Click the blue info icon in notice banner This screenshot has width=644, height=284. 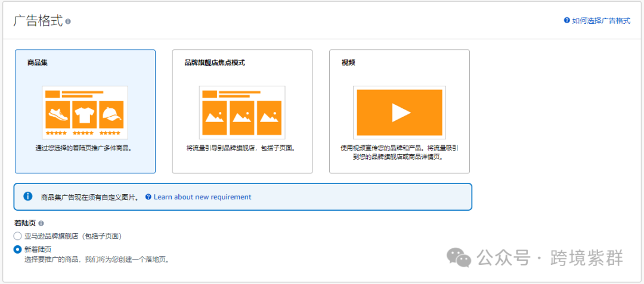[x=27, y=196]
